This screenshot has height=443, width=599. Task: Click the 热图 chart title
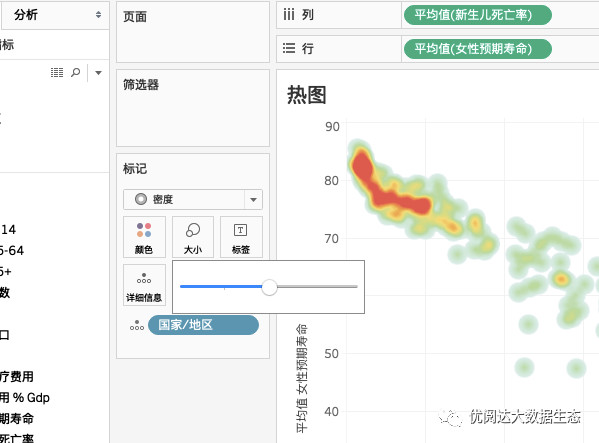pos(306,95)
